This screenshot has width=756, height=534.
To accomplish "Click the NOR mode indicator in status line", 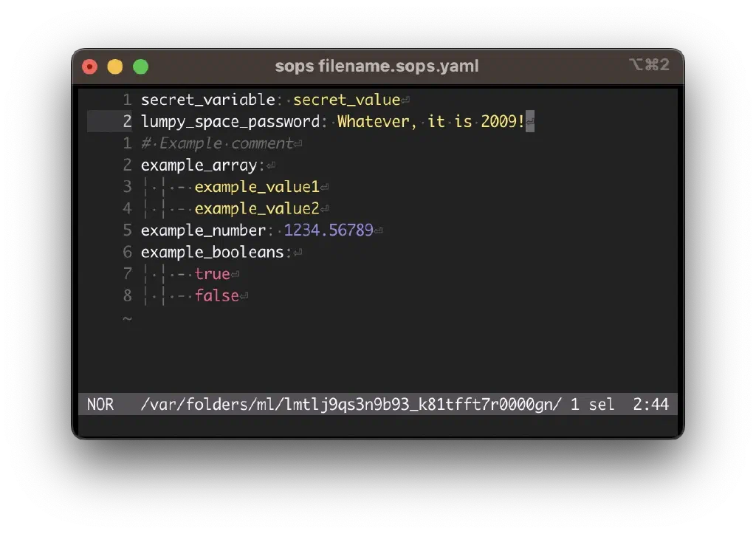I will click(100, 405).
